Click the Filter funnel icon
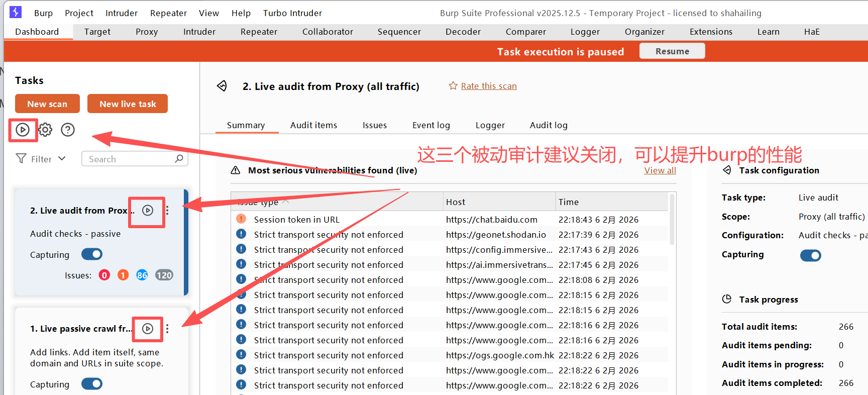Image resolution: width=868 pixels, height=395 pixels. (21, 159)
